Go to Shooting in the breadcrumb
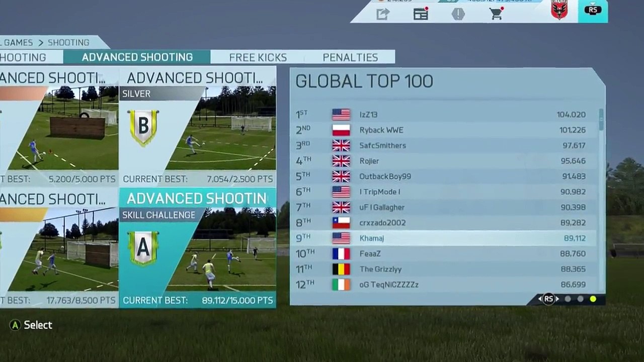 click(x=68, y=43)
